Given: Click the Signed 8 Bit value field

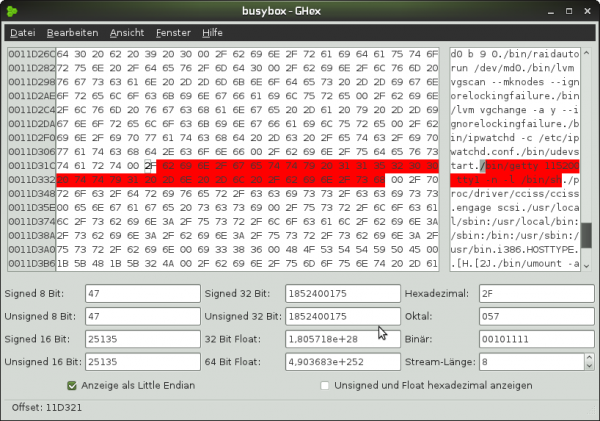Looking at the screenshot, I should click(x=139, y=294).
